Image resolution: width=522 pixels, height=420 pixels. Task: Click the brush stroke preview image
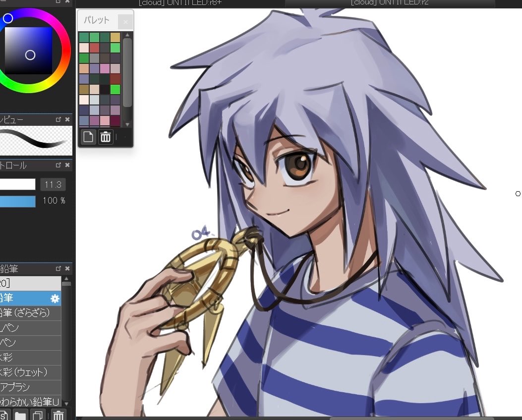(x=36, y=140)
